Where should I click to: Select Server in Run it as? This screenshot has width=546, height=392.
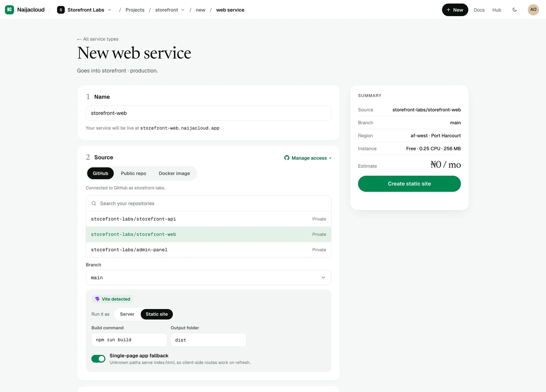click(x=127, y=314)
